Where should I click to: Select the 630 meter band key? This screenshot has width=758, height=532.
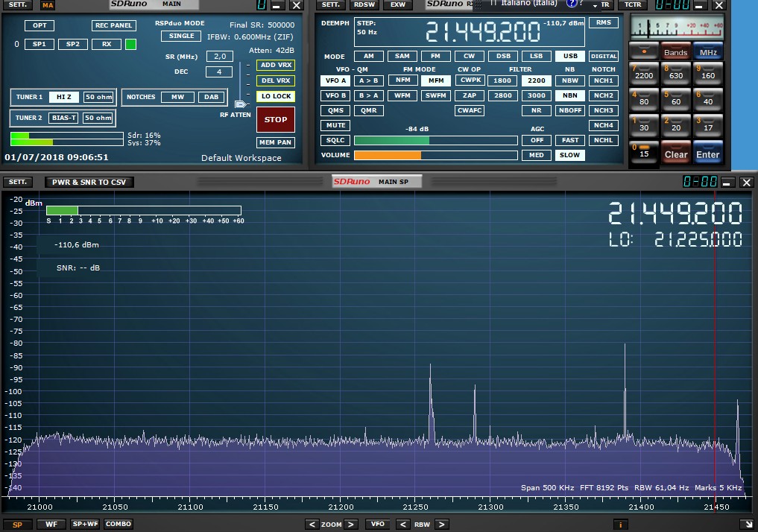[676, 74]
